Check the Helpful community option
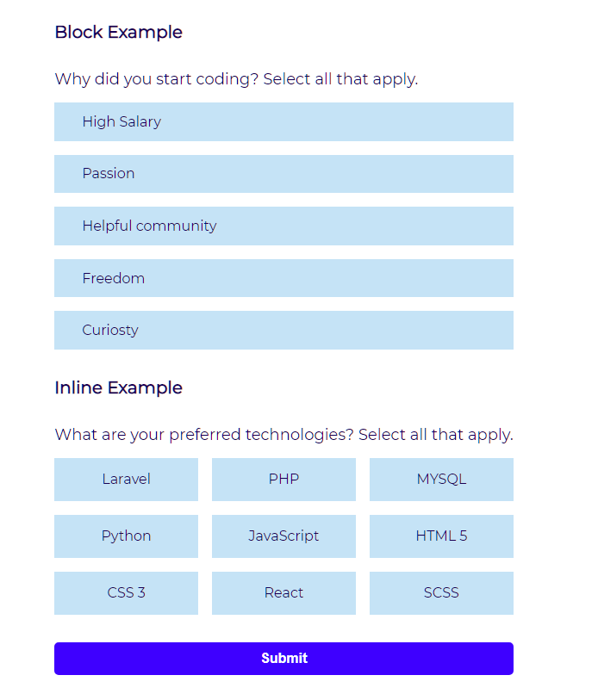This screenshot has height=700, width=598. click(283, 226)
